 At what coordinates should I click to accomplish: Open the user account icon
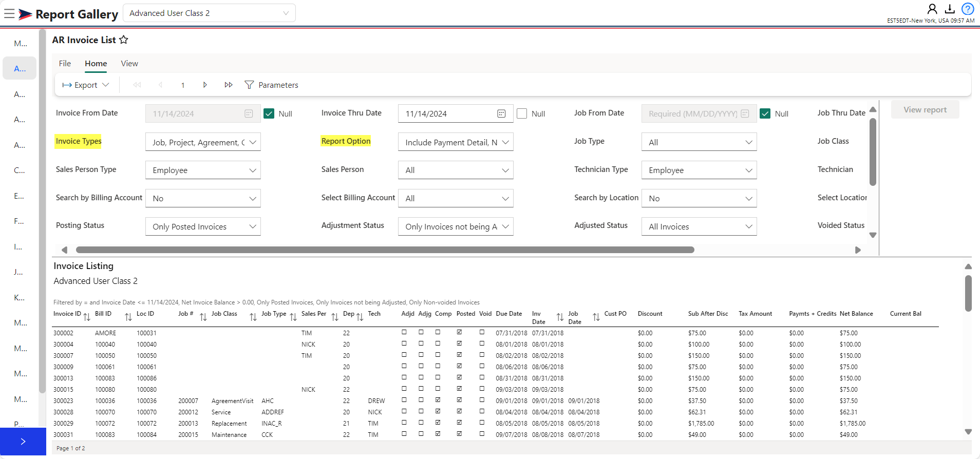932,9
